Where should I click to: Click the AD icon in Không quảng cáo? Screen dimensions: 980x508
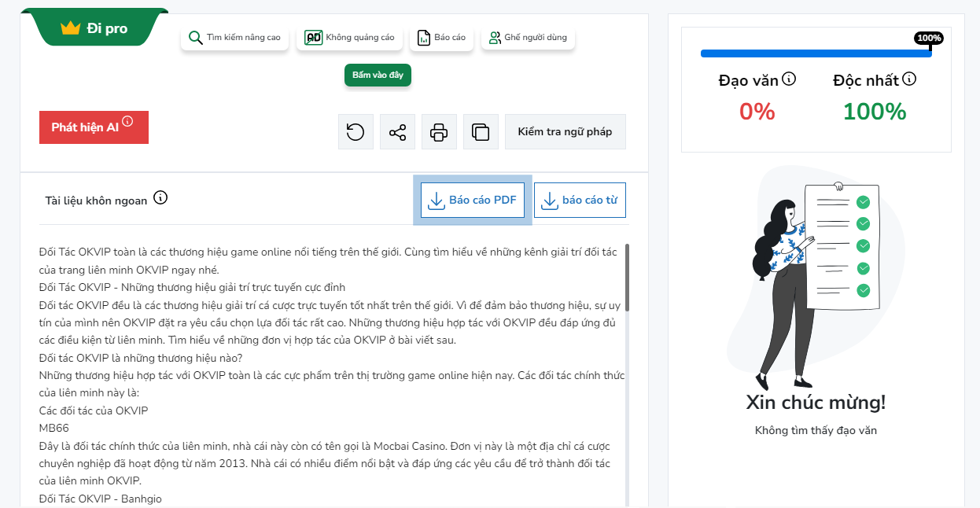click(x=313, y=38)
